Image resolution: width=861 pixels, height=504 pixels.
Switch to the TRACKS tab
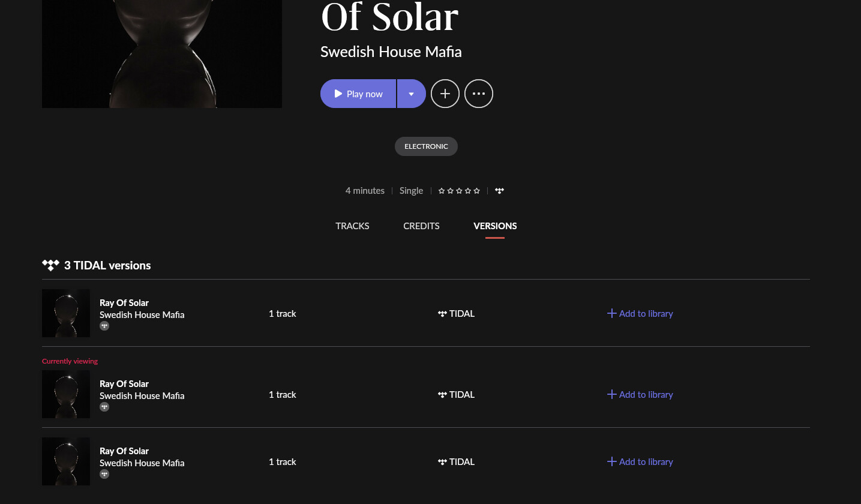[352, 226]
